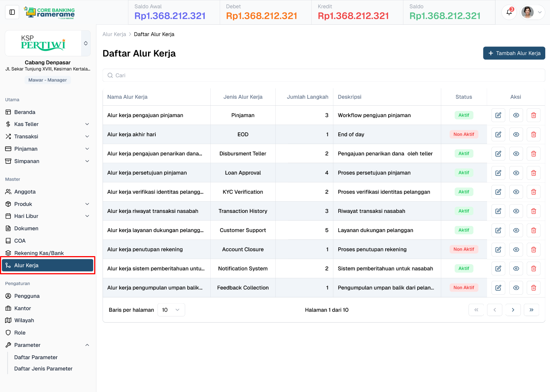The height and width of the screenshot is (392, 550).
Task: Open Anggota in the sidebar
Action: tap(25, 192)
